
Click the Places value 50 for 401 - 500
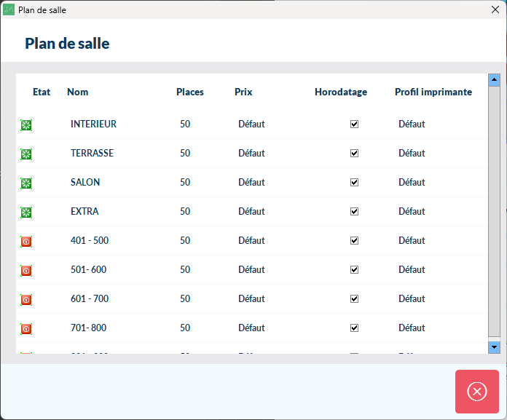click(185, 240)
